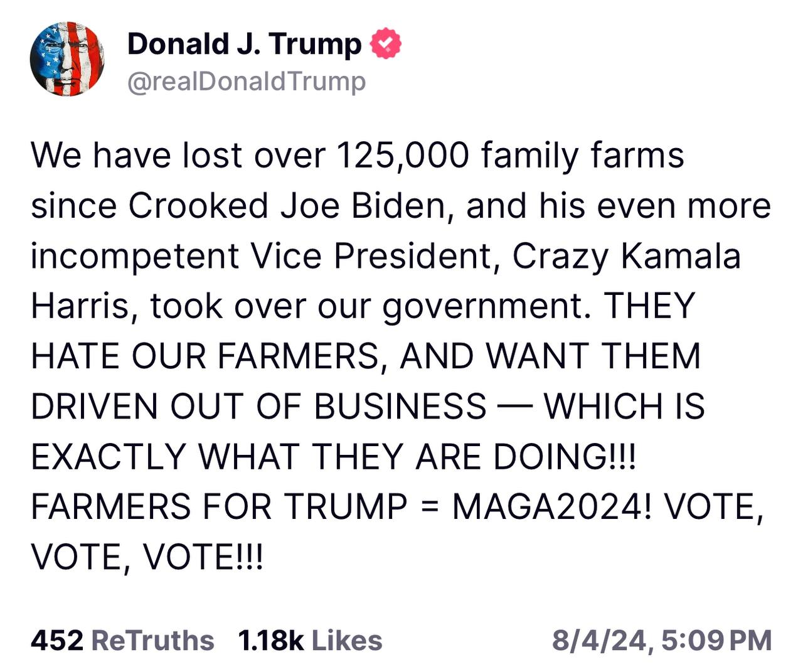
Task: Click the words "family farms" in the post
Action: pos(582,156)
